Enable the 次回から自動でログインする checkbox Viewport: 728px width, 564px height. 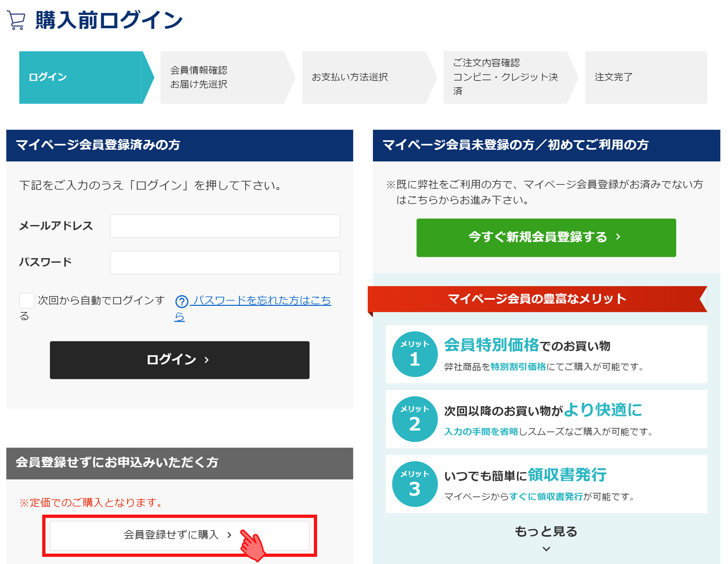pos(27,301)
